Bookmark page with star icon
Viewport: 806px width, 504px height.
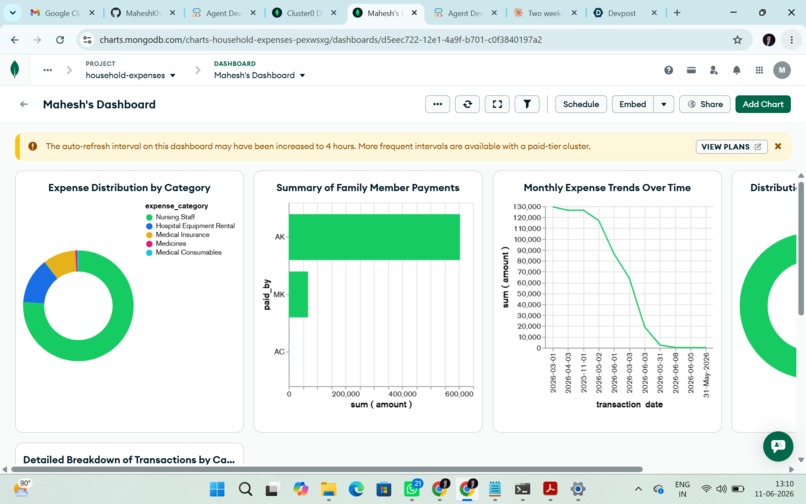737,40
